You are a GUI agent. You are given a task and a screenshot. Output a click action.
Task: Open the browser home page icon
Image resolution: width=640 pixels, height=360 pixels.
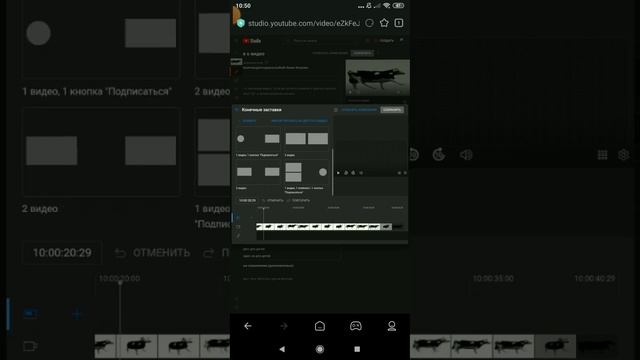point(320,326)
